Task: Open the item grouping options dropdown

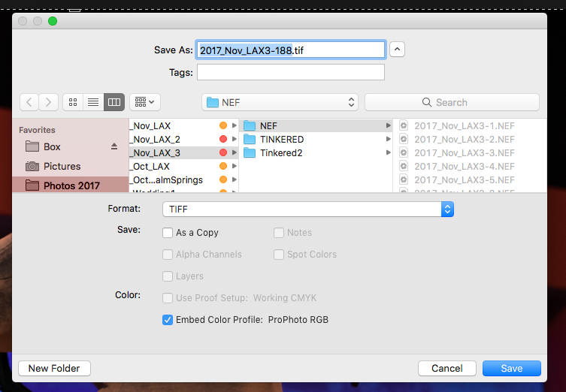Action: [145, 102]
